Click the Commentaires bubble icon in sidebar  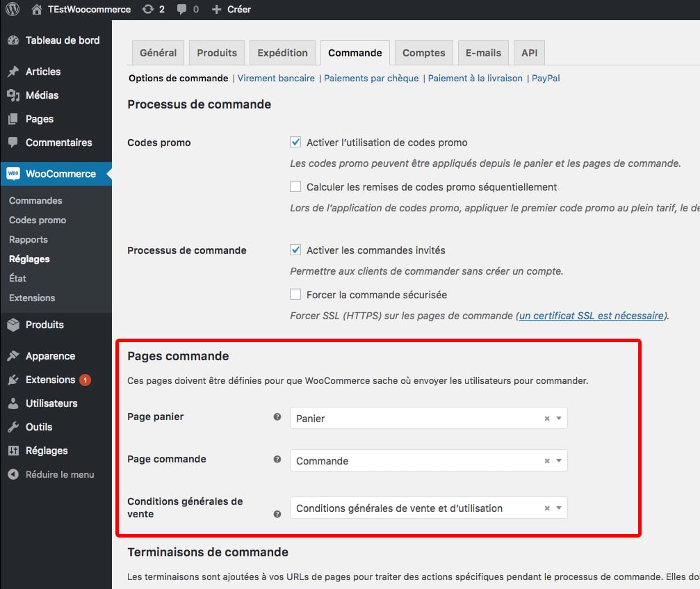coord(13,143)
